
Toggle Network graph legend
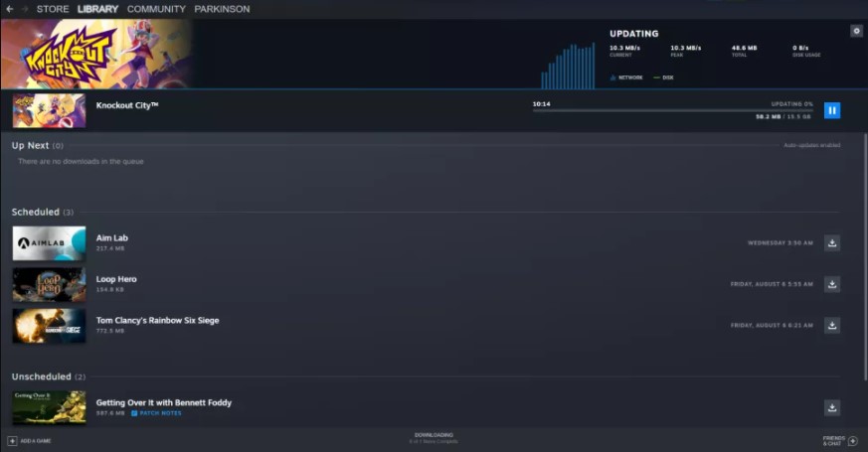(x=627, y=77)
